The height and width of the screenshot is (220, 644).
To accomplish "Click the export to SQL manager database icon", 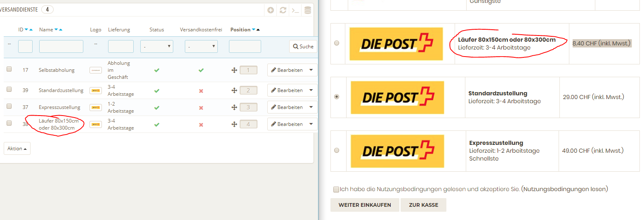I will coord(307,10).
